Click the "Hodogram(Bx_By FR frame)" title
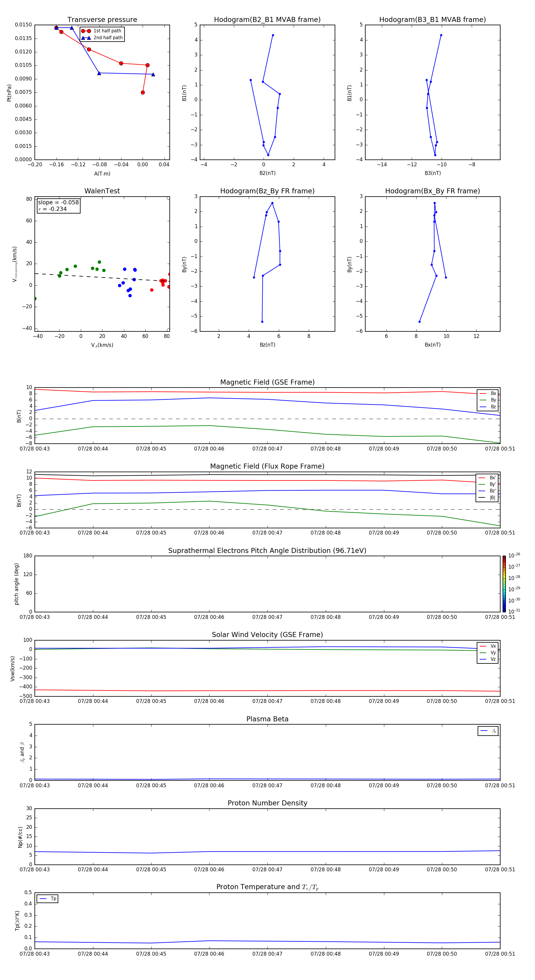Screen dimensions: 535x980 pyautogui.click(x=432, y=191)
